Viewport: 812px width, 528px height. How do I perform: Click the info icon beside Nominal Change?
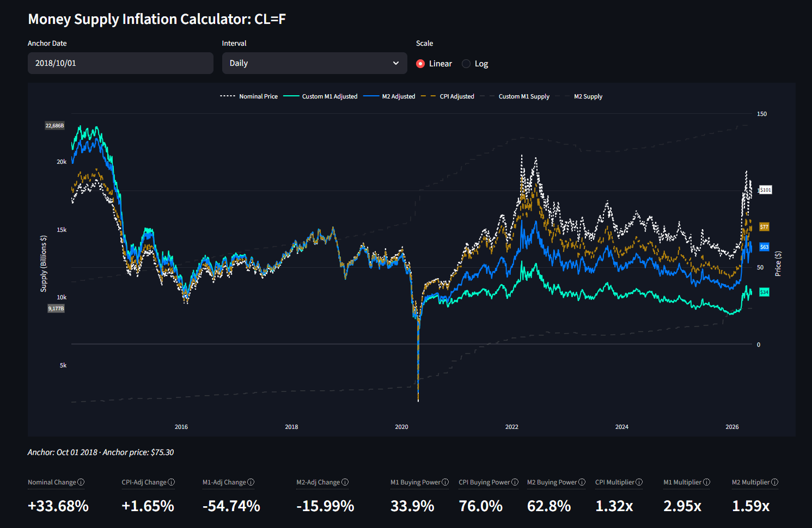(x=81, y=482)
